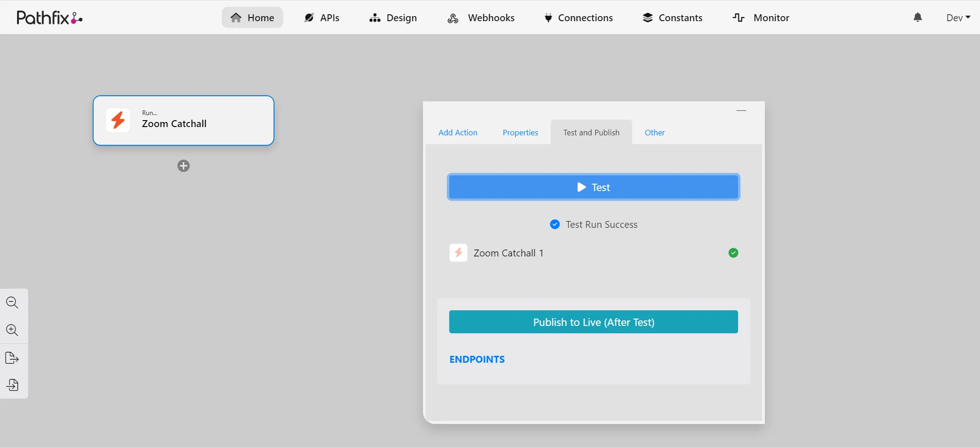Switch to the Add Action tab
Image resolution: width=980 pixels, height=447 pixels.
(x=458, y=133)
